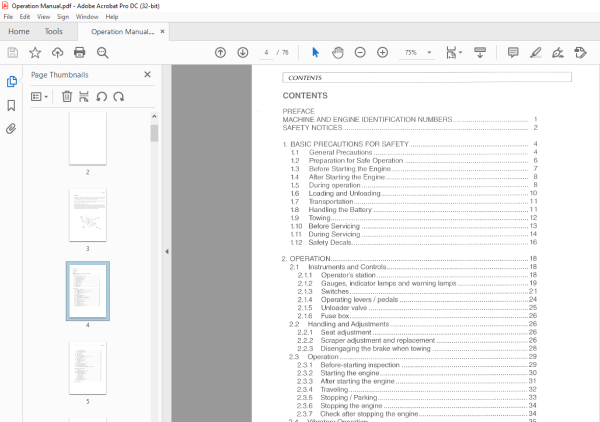Image resolution: width=600 pixels, height=422 pixels.
Task: Open the Sign document tool
Action: point(558,52)
